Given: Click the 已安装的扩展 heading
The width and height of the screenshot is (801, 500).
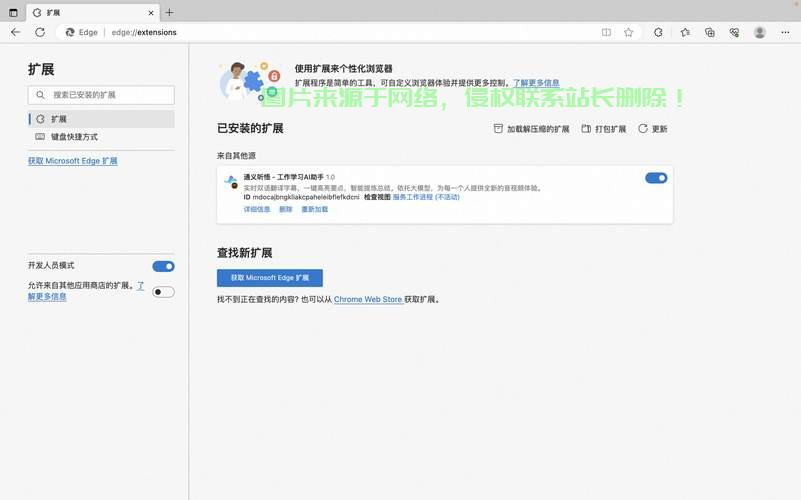Looking at the screenshot, I should coord(250,128).
